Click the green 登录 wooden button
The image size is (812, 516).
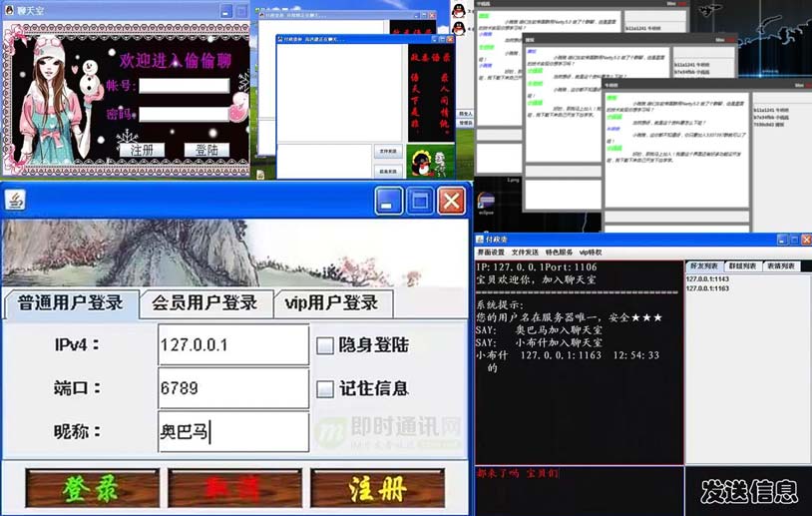point(92,488)
